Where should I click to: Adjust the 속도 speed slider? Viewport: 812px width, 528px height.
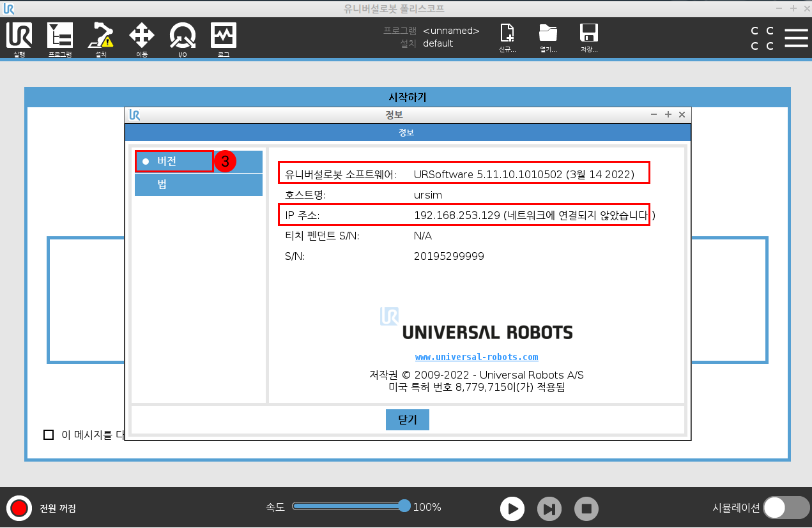[351, 506]
